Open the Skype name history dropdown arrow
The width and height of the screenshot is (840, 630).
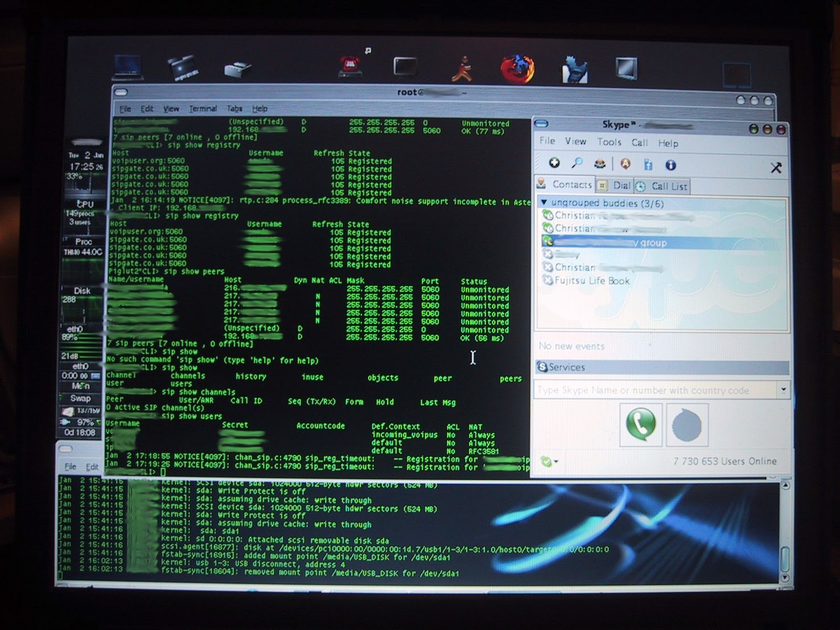point(783,390)
